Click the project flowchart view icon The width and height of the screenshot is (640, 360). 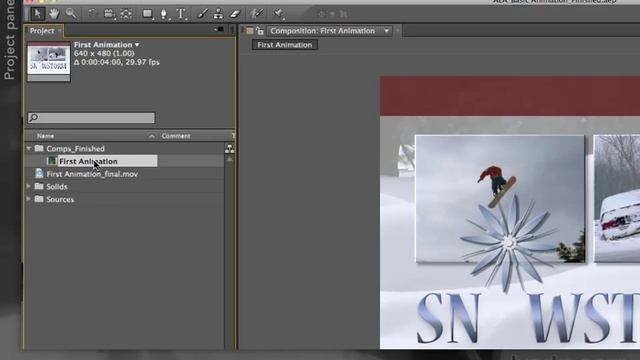pyautogui.click(x=229, y=149)
